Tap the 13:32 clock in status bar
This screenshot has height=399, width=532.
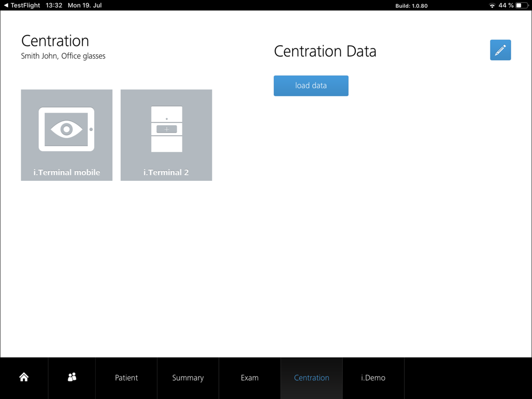tap(54, 5)
